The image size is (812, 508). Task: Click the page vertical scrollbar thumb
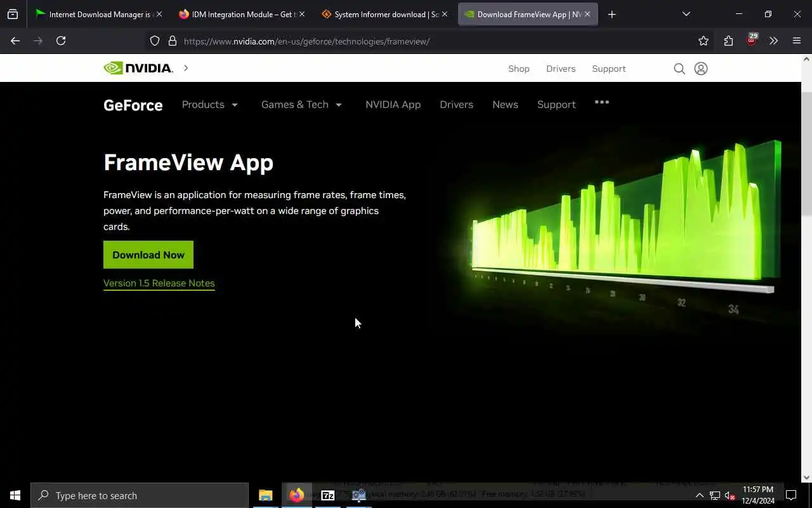pyautogui.click(x=806, y=154)
